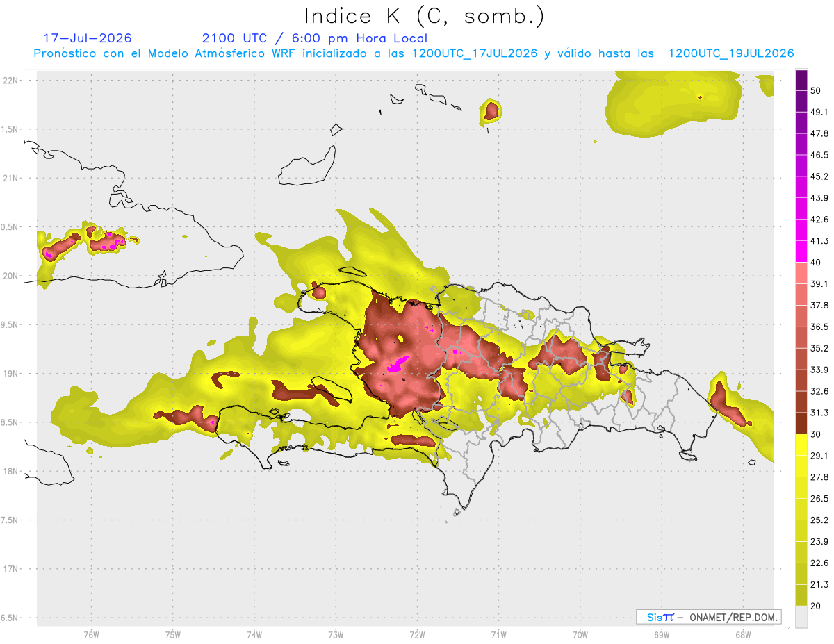Click the "20" label at scale bottom
The height and width of the screenshot is (644, 834).
(x=817, y=606)
